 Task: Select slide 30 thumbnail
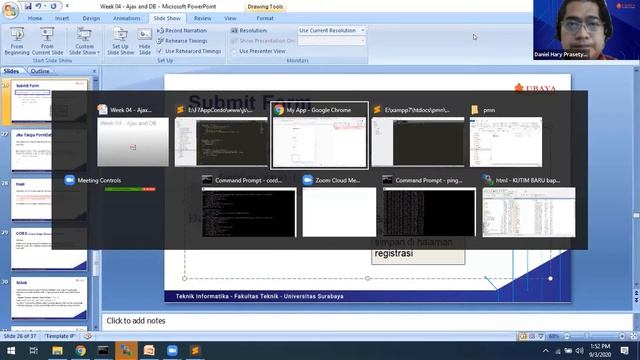49,298
